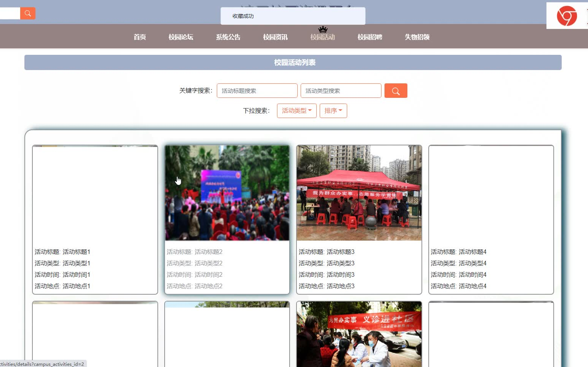
Task: Click the 校园活动 navigation item
Action: 323,37
